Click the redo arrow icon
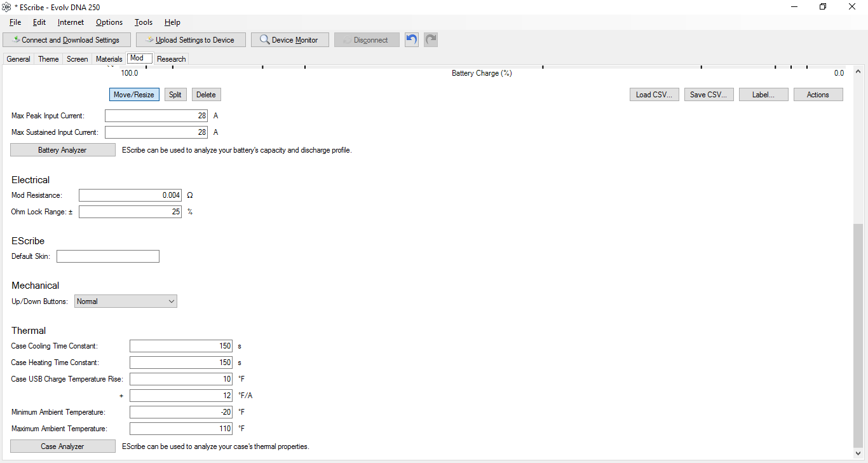This screenshot has width=868, height=463. tap(431, 40)
